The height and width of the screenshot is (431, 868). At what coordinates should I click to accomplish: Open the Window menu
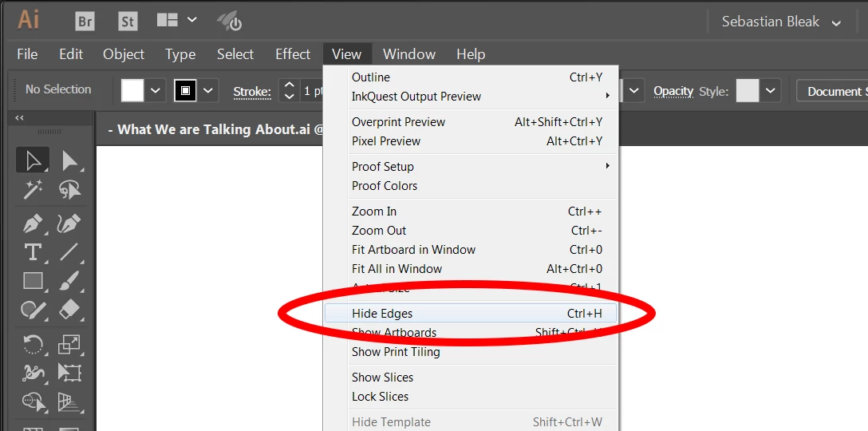click(409, 54)
